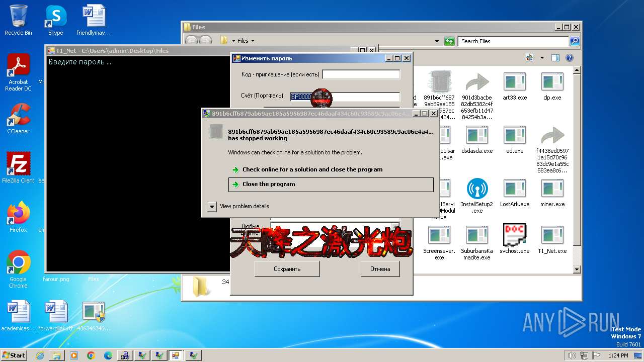The height and width of the screenshot is (362, 644).
Task: Open FileZilla Client shortcut
Action: (x=18, y=167)
